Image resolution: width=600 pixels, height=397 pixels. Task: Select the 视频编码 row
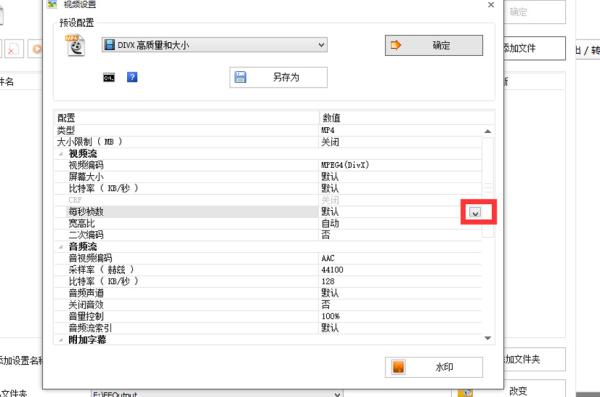(268, 165)
